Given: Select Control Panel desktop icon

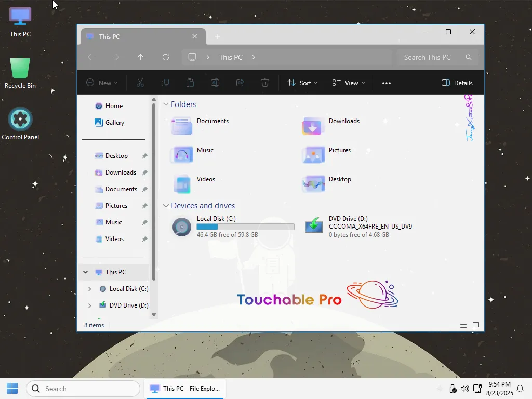Looking at the screenshot, I should click(20, 124).
